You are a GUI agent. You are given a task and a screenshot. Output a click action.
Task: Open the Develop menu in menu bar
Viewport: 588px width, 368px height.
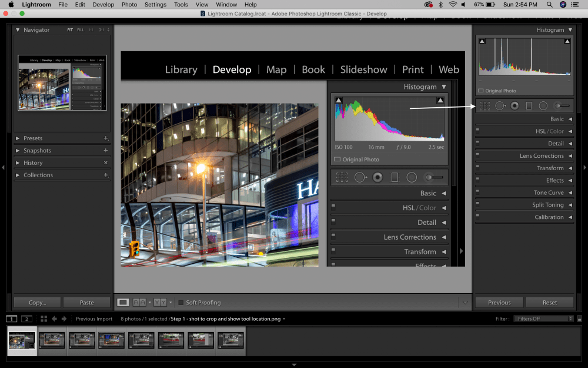pyautogui.click(x=103, y=5)
